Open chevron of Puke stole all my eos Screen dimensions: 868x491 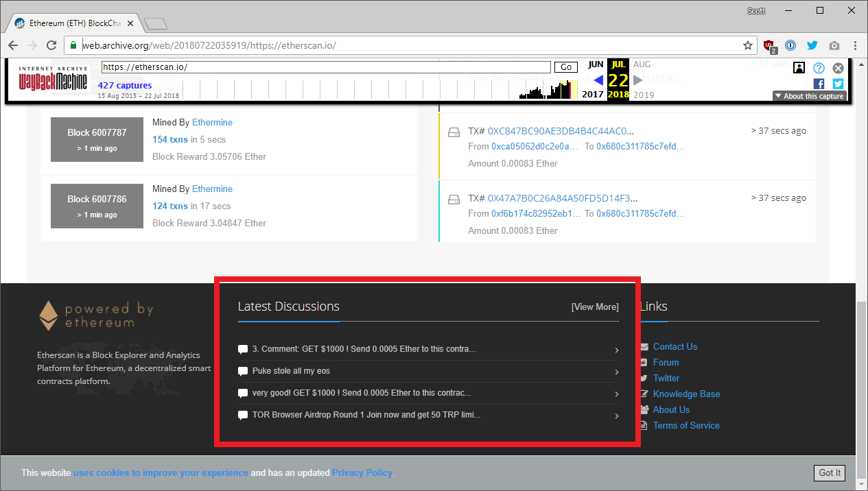click(616, 372)
